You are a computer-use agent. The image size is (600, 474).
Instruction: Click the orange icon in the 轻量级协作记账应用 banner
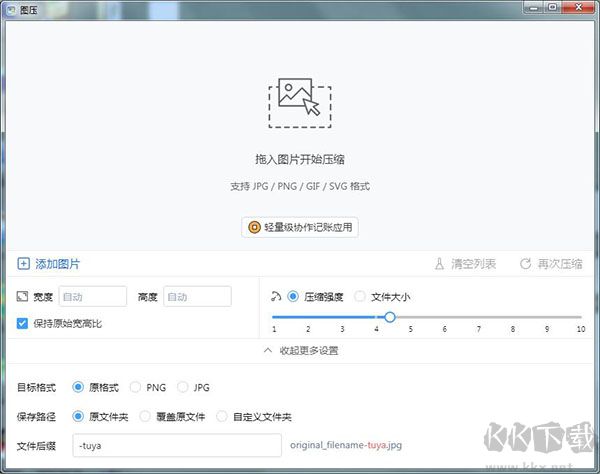pos(254,227)
